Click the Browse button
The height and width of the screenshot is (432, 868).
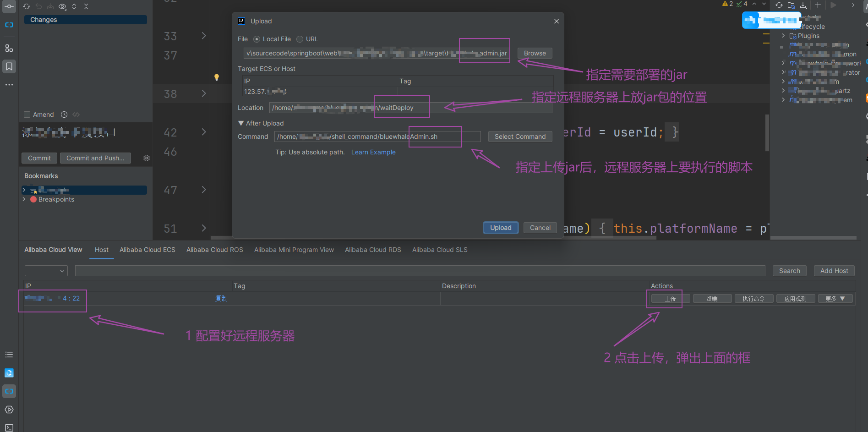(x=535, y=53)
